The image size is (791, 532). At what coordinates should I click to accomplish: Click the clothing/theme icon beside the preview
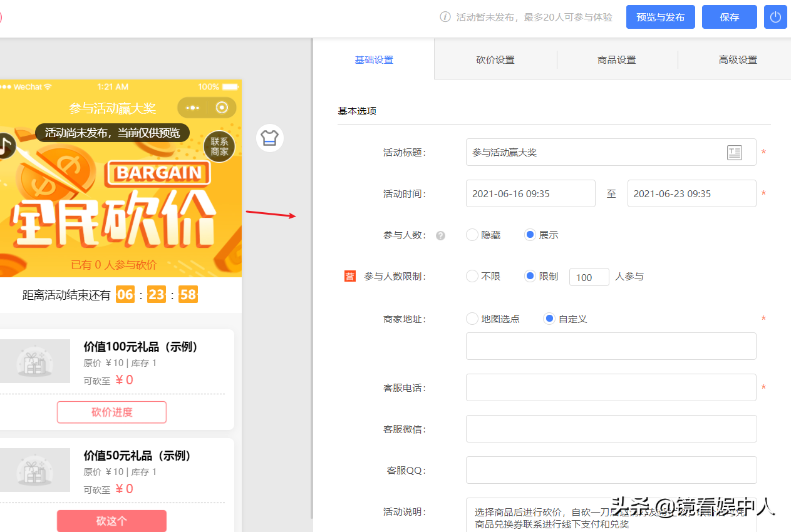[x=269, y=138]
